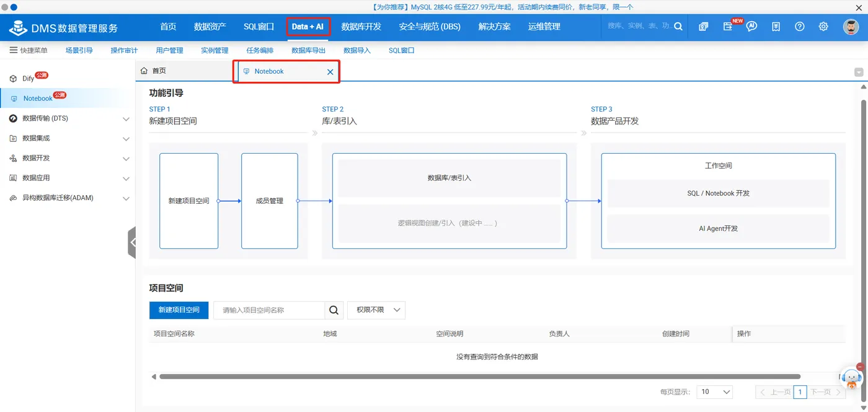Click the SQL窗口 link in the quick menu bar
This screenshot has width=868, height=412.
click(402, 50)
